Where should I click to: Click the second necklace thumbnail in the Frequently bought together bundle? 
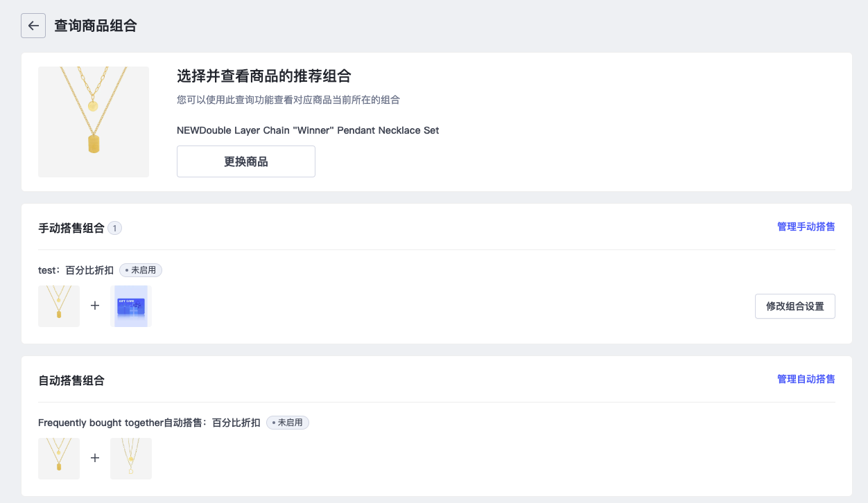pos(131,459)
